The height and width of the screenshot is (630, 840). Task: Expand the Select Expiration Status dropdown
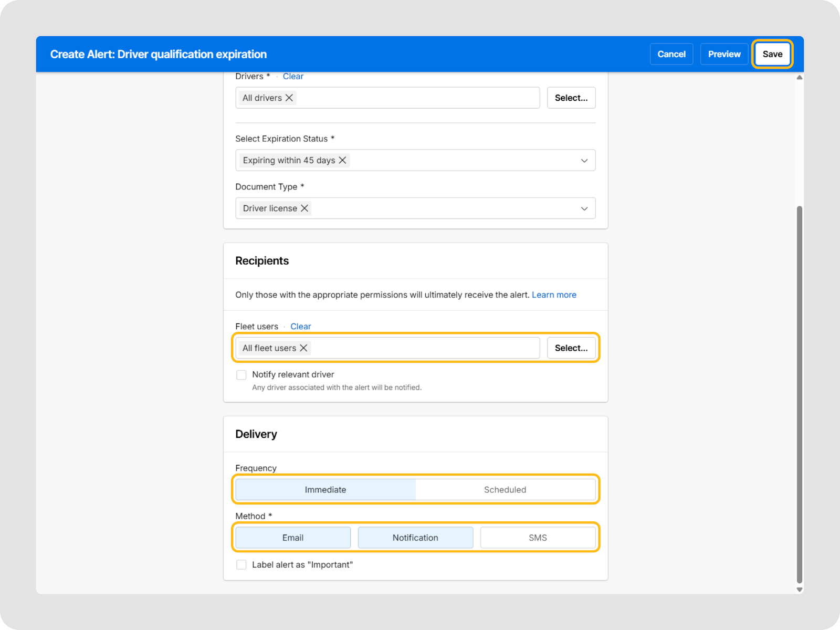(x=584, y=161)
